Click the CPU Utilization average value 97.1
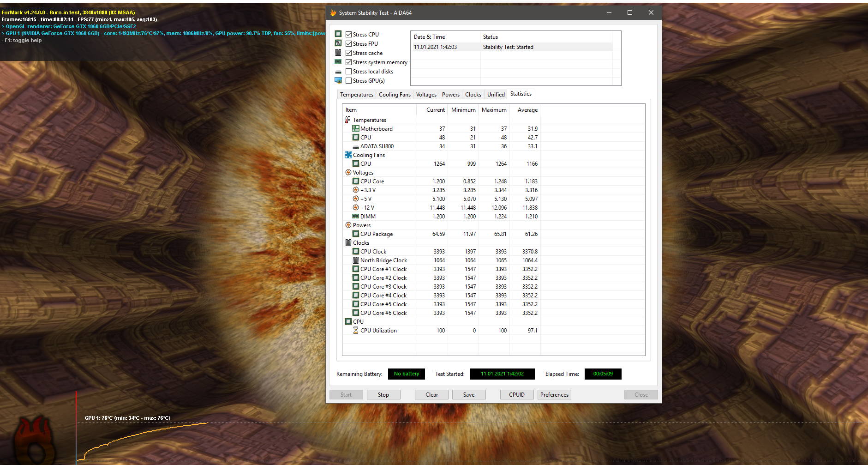This screenshot has width=868, height=465. 533,331
